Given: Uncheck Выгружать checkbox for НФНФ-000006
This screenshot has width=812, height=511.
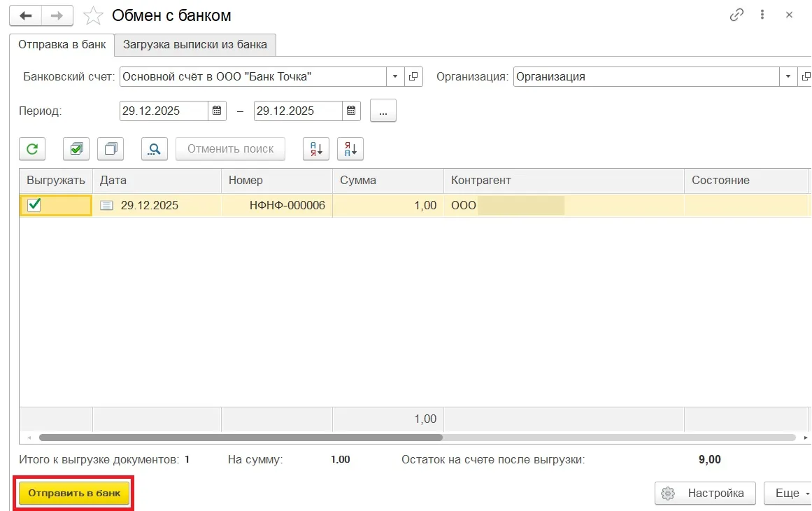Looking at the screenshot, I should pos(34,205).
